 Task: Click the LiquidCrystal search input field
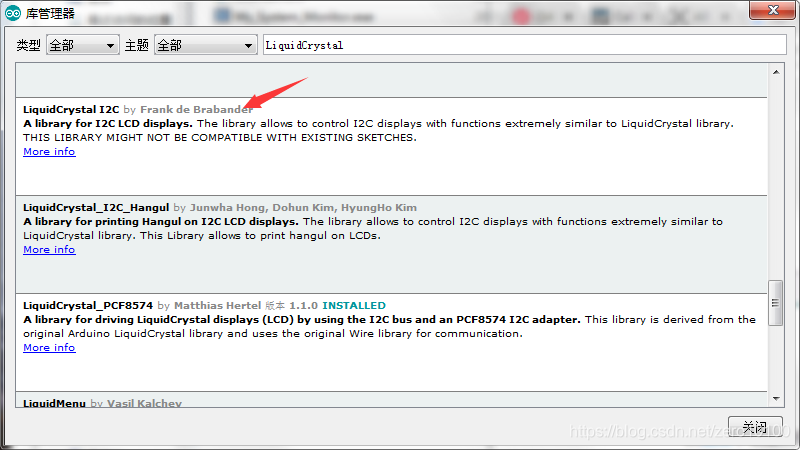[x=524, y=45]
